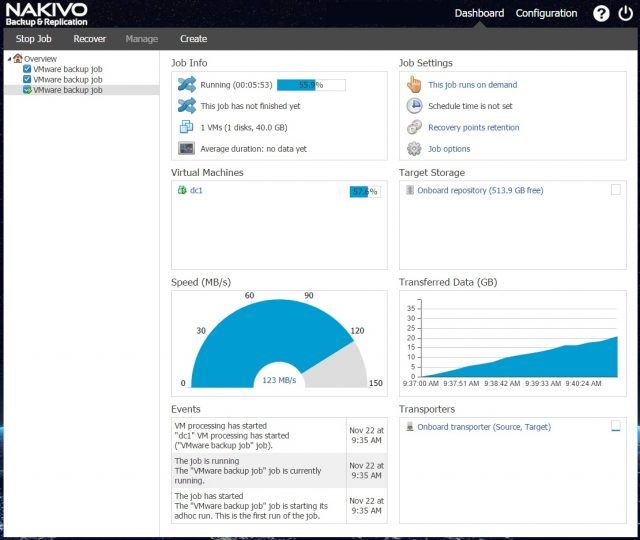Toggle the first VMware backup job checkbox icon
640x540 pixels.
point(27,69)
